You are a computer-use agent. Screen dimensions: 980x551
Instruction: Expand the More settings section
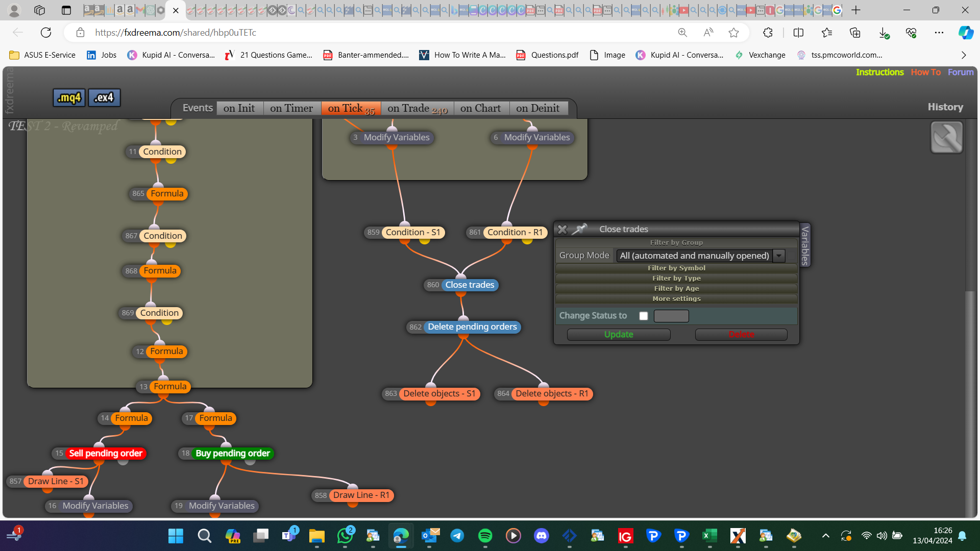[676, 299]
